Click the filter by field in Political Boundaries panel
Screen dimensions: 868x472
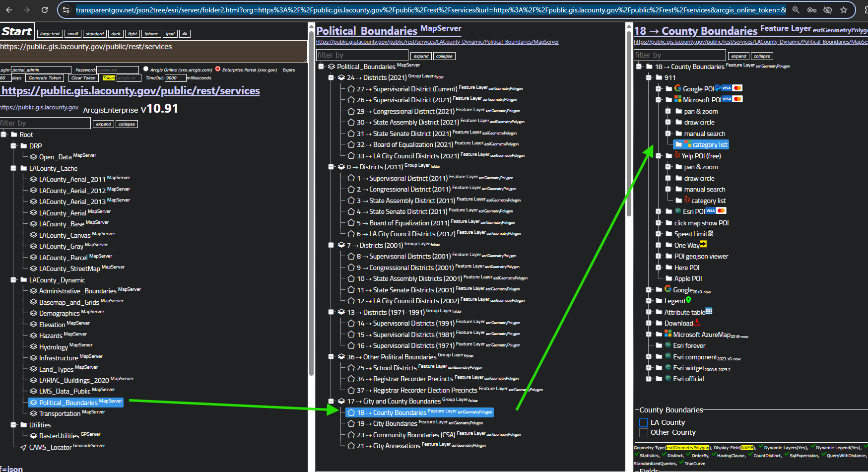pyautogui.click(x=362, y=55)
